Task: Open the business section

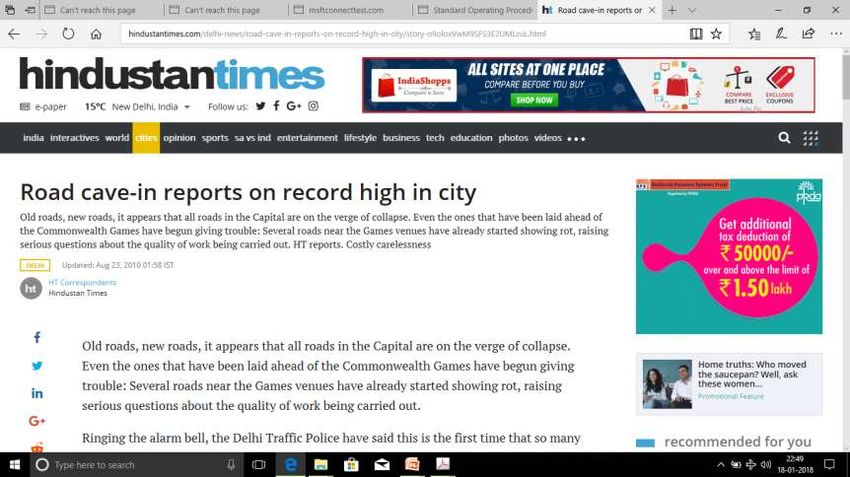Action: 401,138
